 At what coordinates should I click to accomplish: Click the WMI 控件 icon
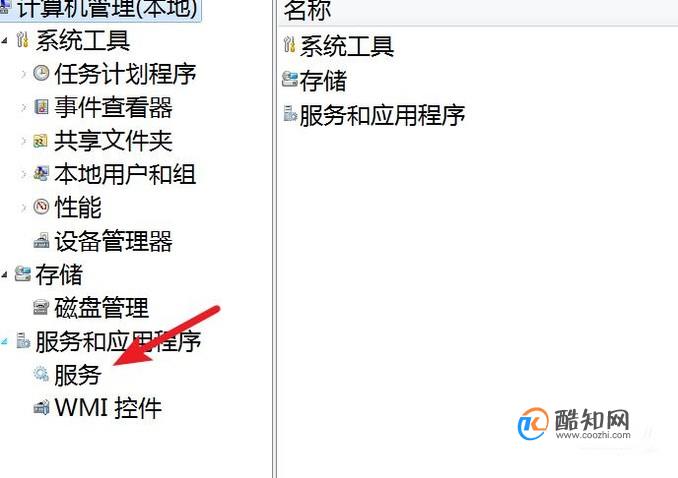[42, 407]
